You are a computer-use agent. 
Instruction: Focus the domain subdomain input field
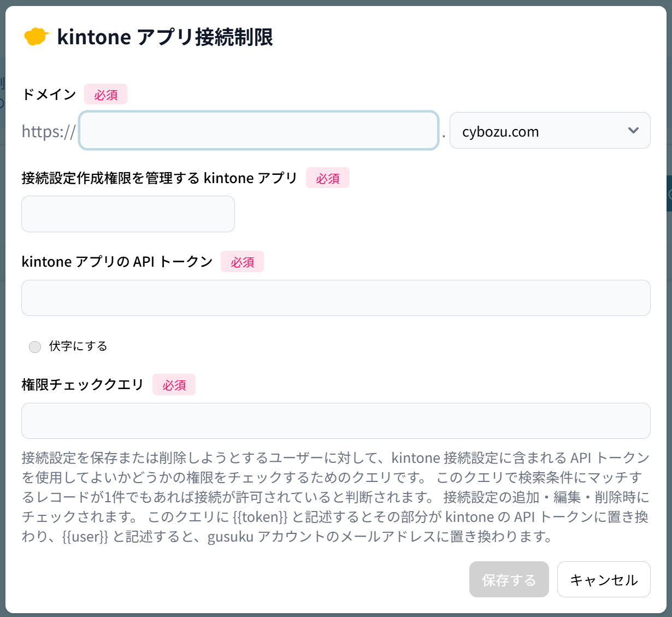pyautogui.click(x=259, y=131)
